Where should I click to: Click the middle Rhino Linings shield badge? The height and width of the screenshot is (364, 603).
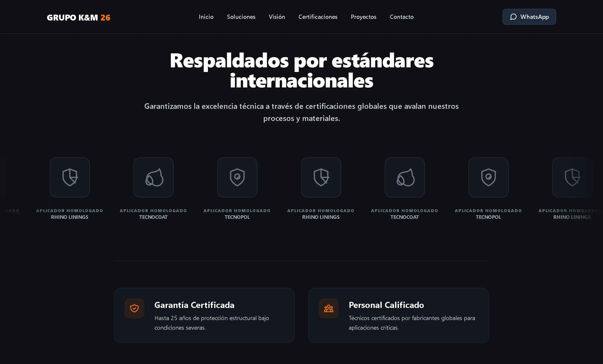click(x=321, y=177)
